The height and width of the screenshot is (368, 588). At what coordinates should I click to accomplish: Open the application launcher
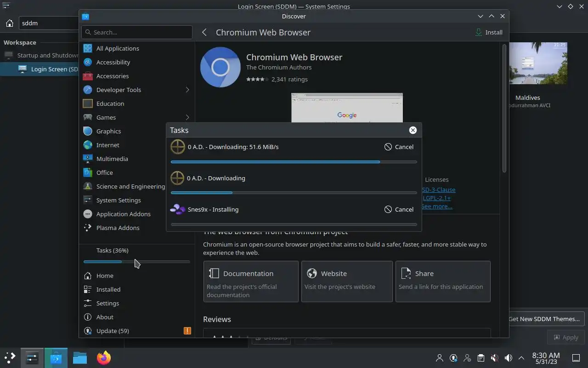[x=10, y=357]
